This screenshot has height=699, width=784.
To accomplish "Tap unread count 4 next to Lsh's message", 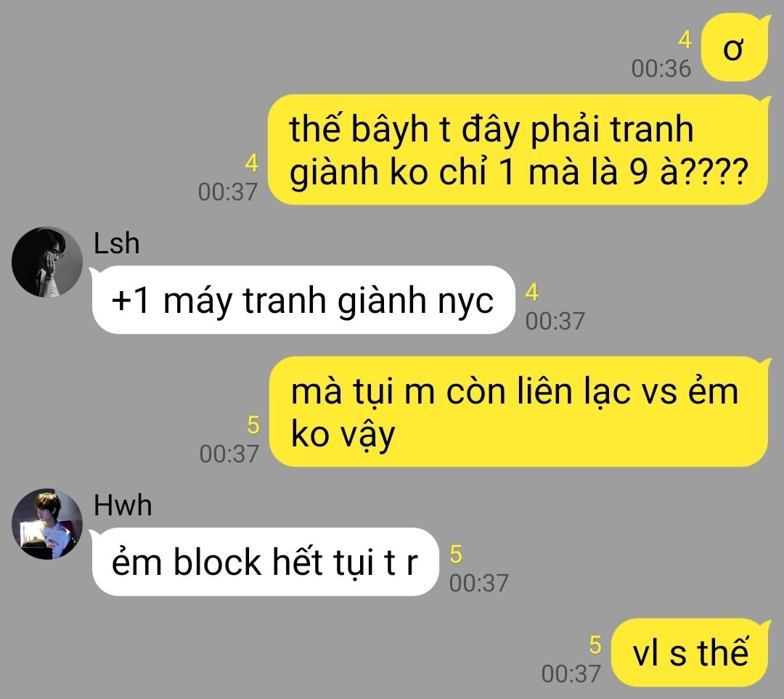I will (x=532, y=293).
